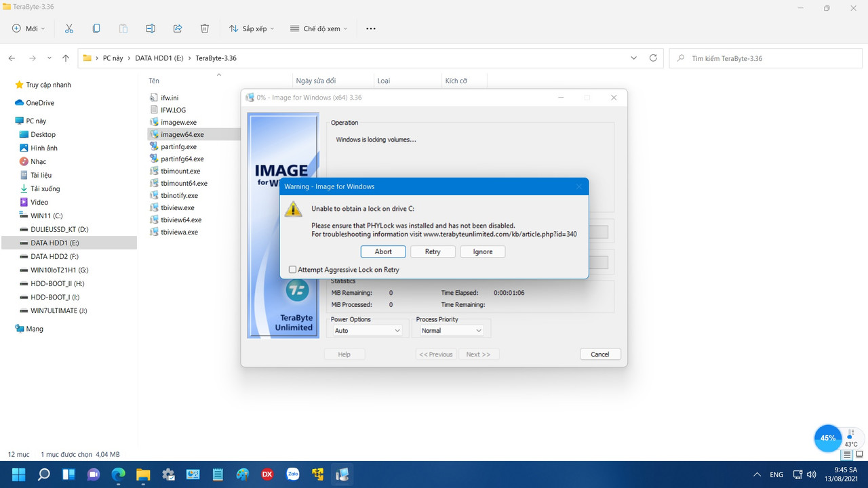Screen dimensions: 868x488
Task: Click Cancel in the Image for Windows window
Action: coord(600,354)
